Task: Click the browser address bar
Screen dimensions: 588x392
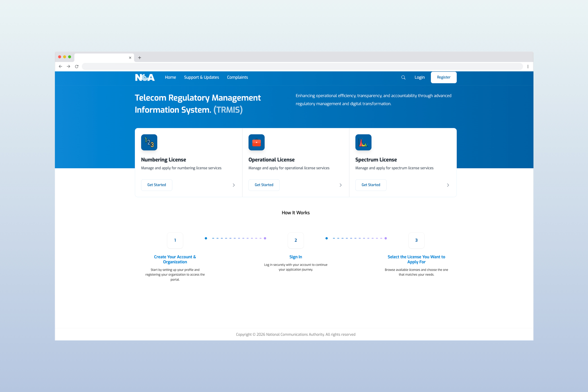Action: (302, 66)
